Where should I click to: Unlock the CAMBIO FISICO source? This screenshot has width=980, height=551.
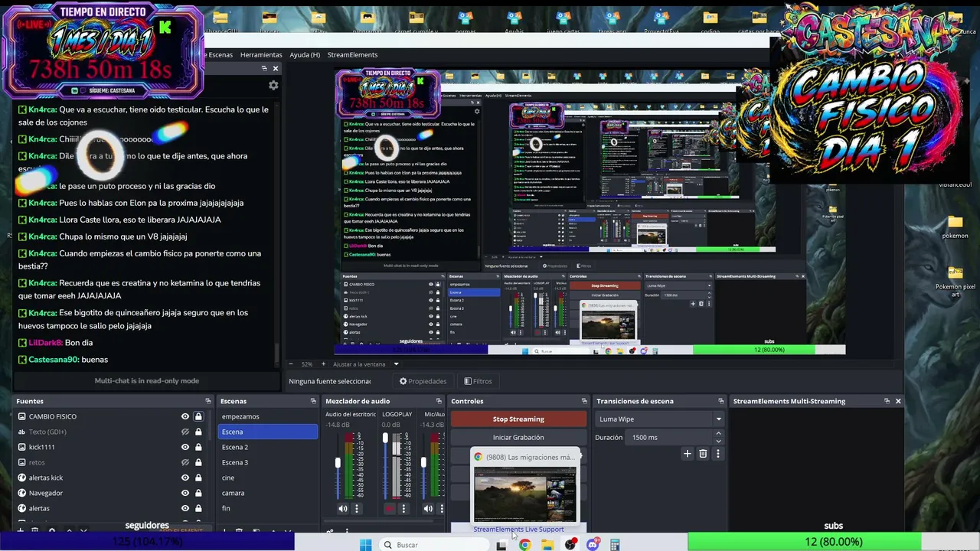[198, 416]
